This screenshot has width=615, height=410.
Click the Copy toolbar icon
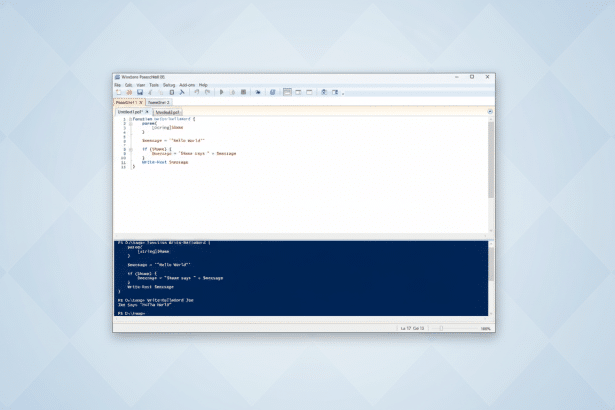(161, 92)
